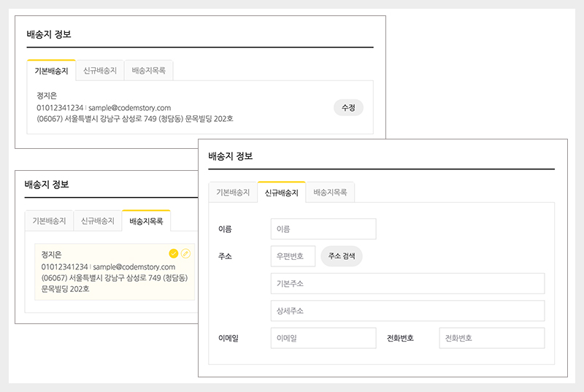Switch to 배송지목록 tab in top panel
This screenshot has width=584, height=392.
pyautogui.click(x=149, y=71)
